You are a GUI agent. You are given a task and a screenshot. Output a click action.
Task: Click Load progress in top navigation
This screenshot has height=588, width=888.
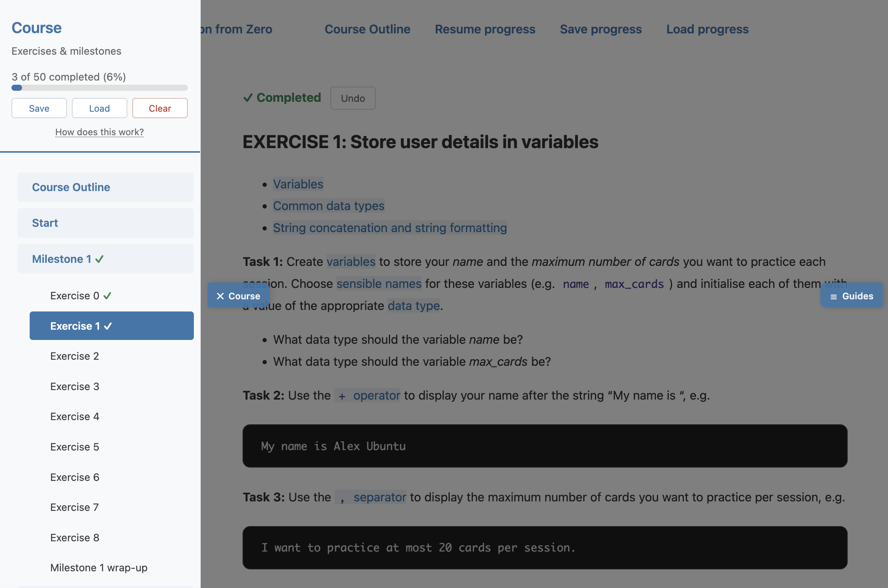(x=707, y=29)
